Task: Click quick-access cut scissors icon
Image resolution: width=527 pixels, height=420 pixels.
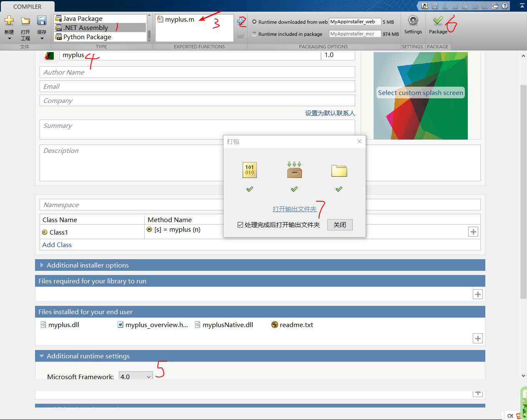Action: pos(445,6)
